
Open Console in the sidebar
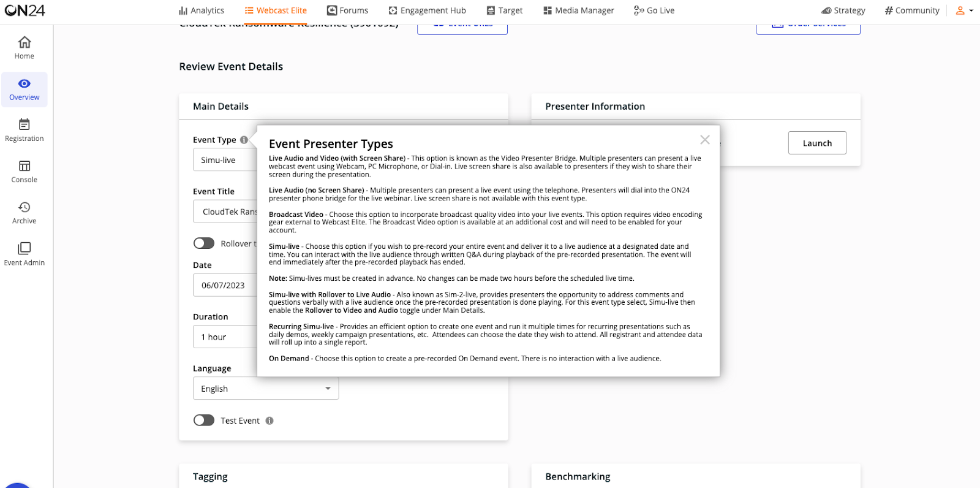24,172
